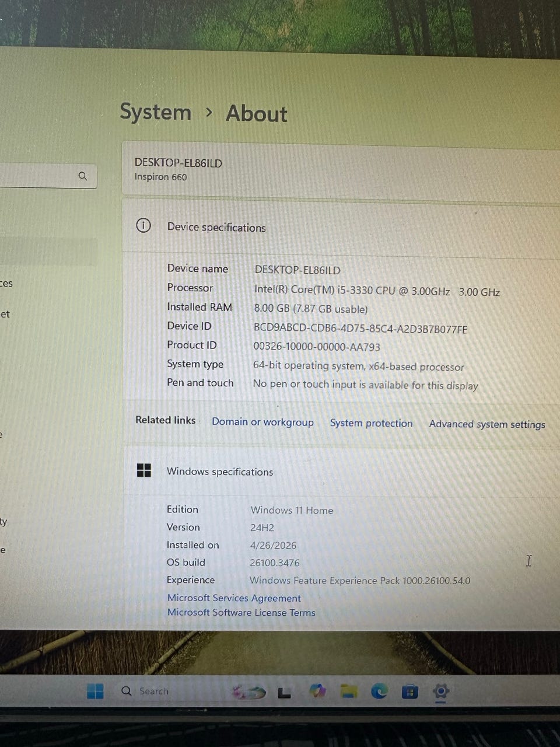The height and width of the screenshot is (747, 560).
Task: Go back to System in the breadcrumb
Action: tap(156, 111)
